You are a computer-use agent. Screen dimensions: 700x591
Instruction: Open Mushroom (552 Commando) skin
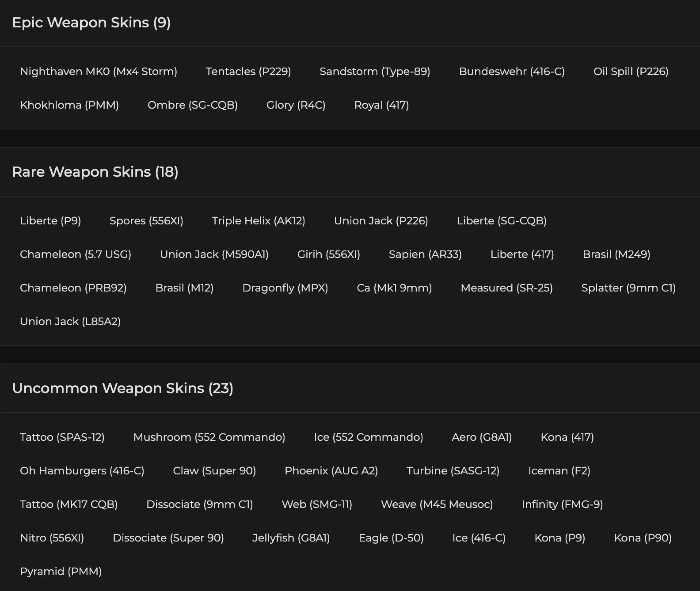click(x=209, y=437)
